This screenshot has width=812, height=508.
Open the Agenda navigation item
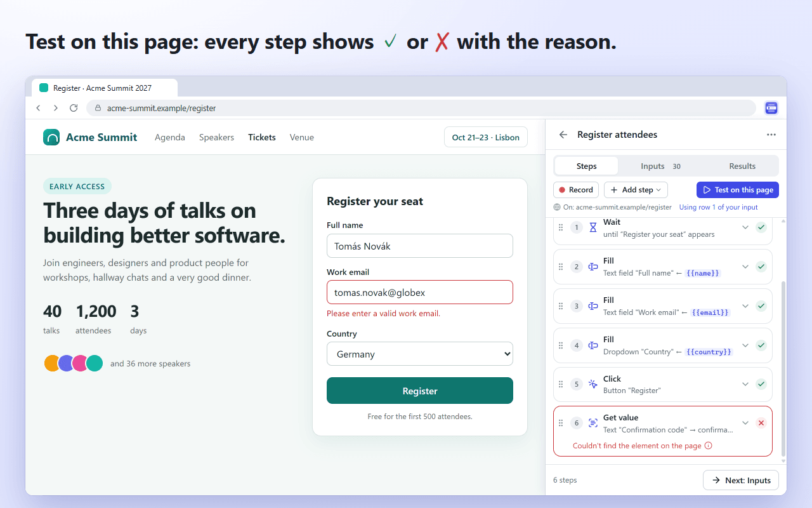tap(170, 137)
